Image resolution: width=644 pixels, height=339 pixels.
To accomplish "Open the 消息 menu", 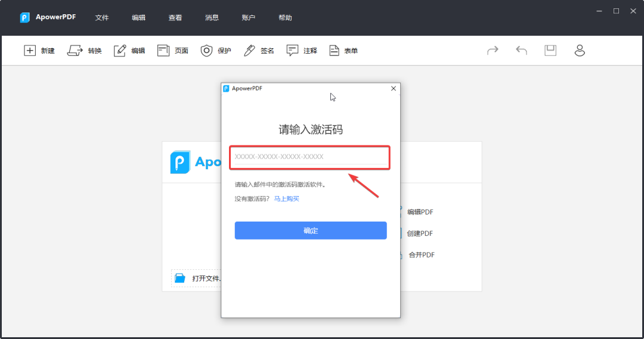I will point(212,18).
